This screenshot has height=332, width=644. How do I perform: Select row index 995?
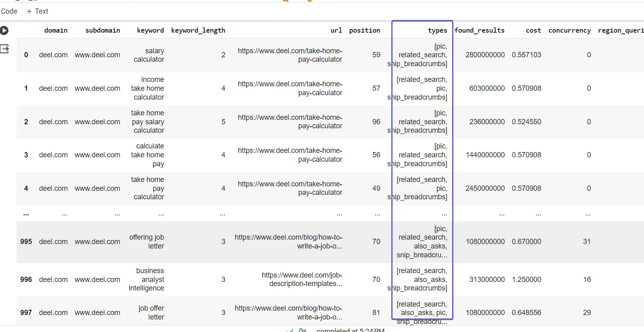[x=26, y=242]
